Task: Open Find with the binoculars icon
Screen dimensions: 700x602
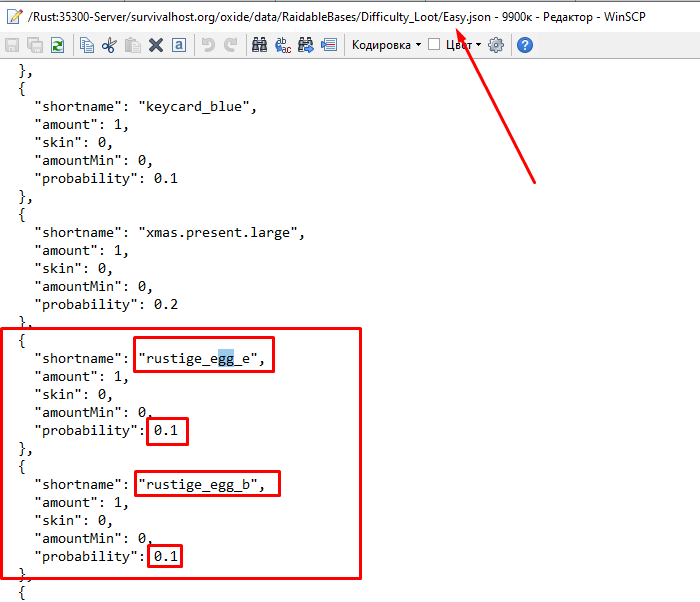Action: click(x=260, y=45)
